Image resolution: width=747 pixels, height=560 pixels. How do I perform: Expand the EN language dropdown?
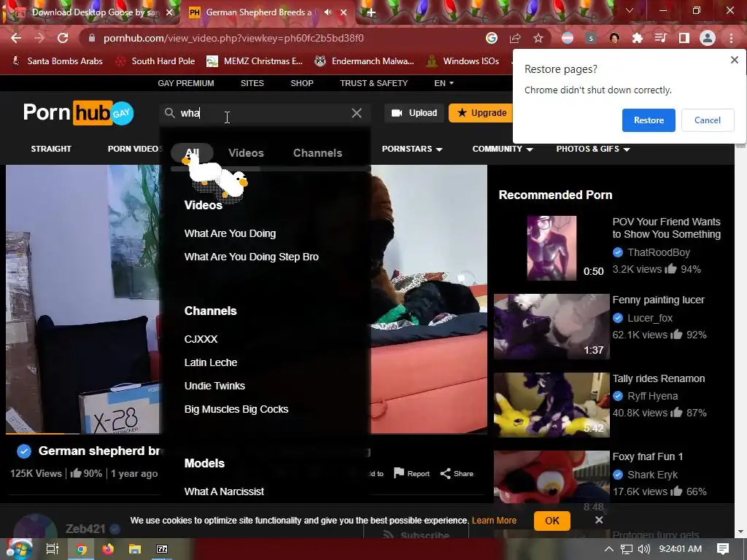tap(444, 83)
